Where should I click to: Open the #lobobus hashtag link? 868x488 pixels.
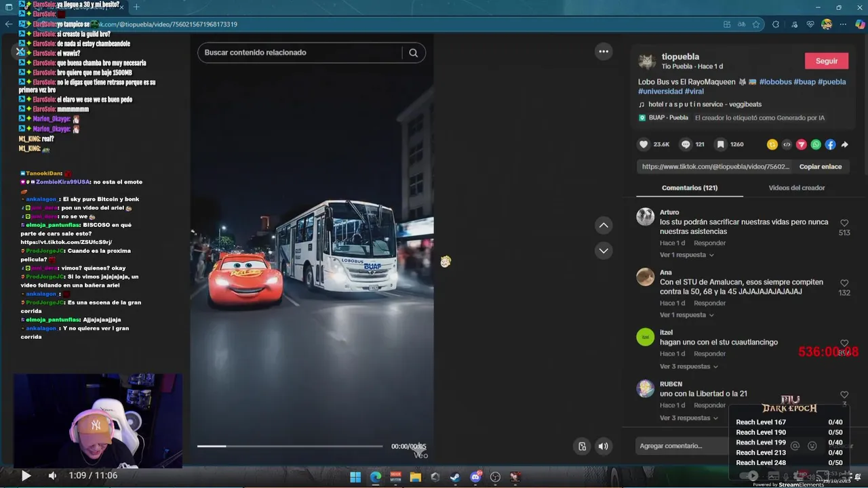point(775,82)
